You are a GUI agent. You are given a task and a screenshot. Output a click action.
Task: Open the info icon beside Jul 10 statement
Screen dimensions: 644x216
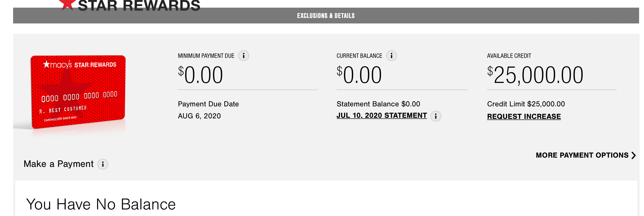point(436,116)
